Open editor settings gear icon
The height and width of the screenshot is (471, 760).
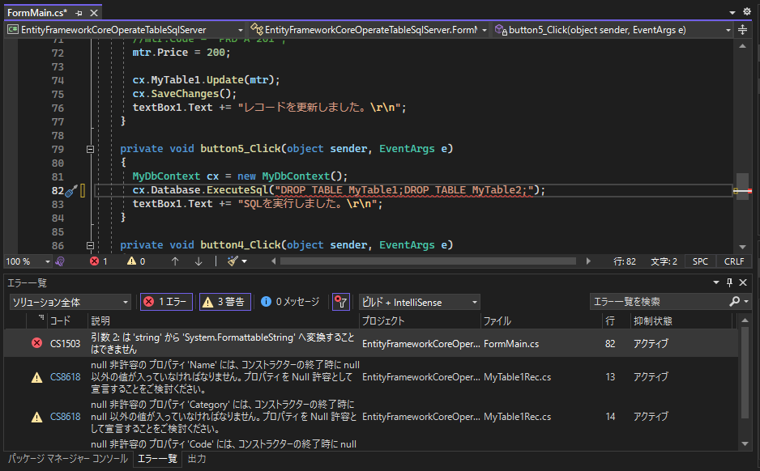[x=749, y=12]
